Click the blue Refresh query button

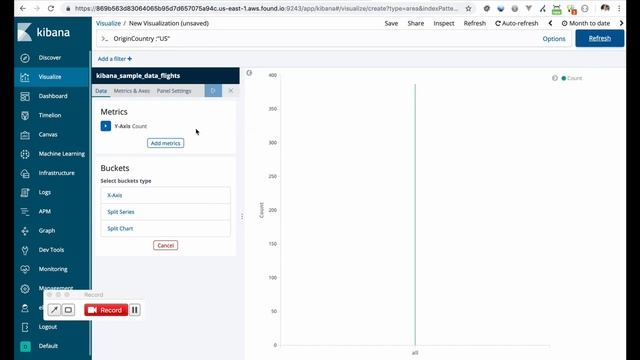click(x=600, y=38)
